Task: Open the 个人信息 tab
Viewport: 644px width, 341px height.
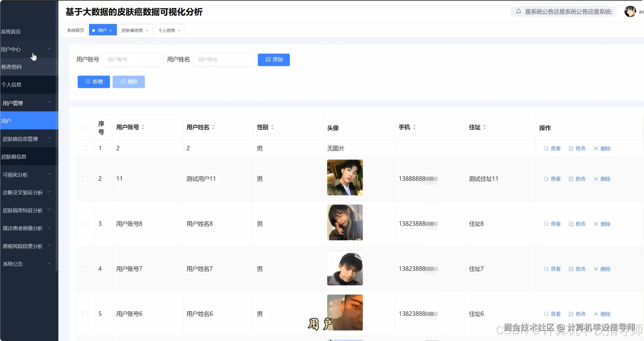Action: click(167, 30)
